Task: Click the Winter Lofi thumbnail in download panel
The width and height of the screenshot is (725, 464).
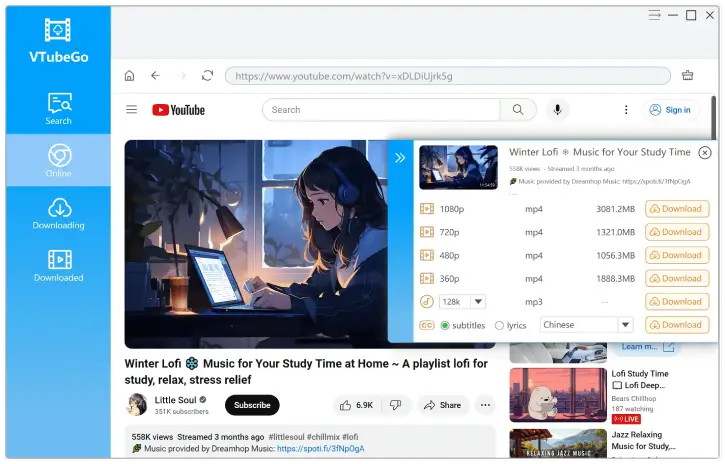Action: (458, 167)
